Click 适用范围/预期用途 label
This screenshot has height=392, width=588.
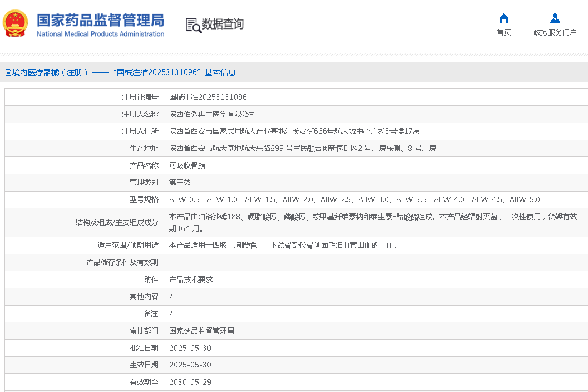tap(128, 245)
